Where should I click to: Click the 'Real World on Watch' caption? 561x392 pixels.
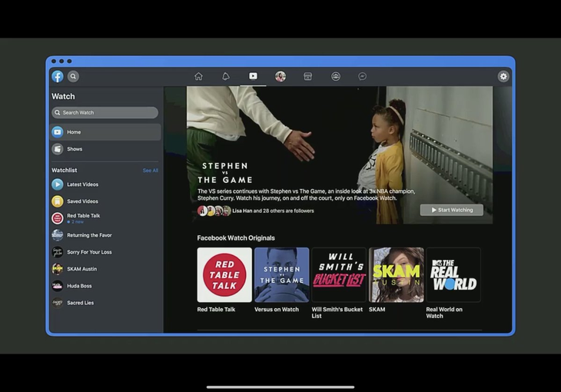[x=444, y=313]
